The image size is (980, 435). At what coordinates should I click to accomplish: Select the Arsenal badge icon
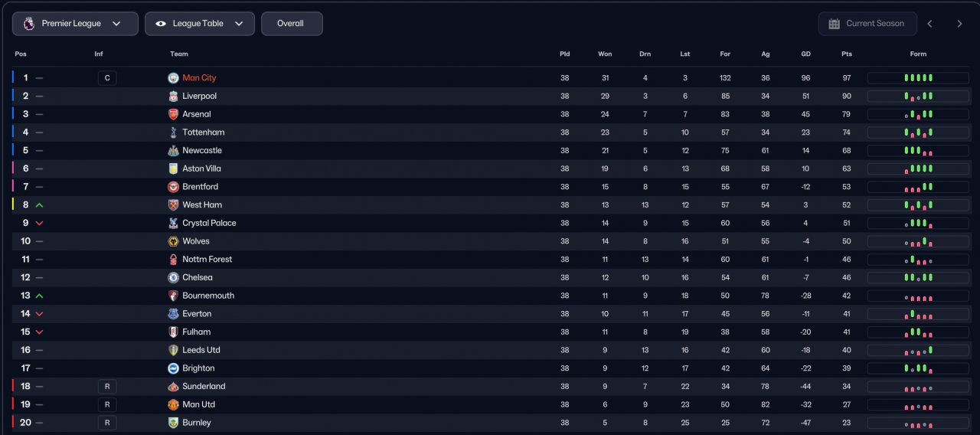click(x=173, y=114)
